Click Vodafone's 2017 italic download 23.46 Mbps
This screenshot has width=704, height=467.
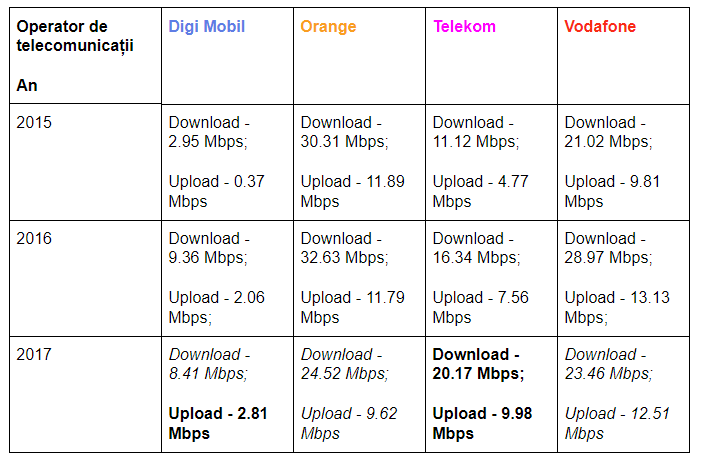click(608, 364)
